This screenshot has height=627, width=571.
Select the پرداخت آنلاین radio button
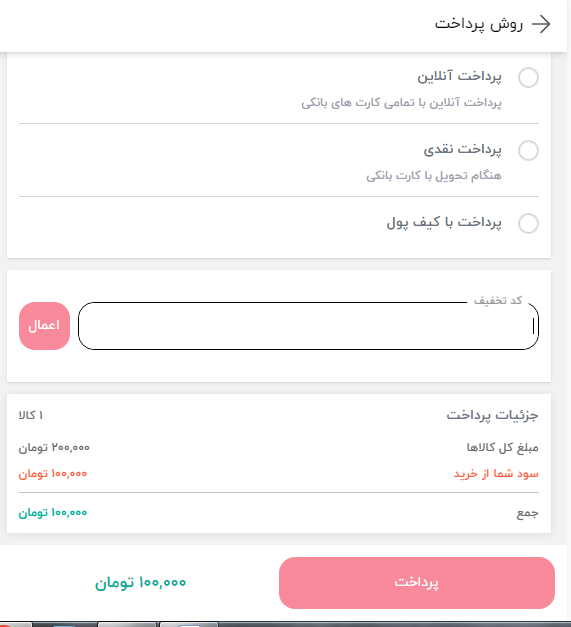coord(528,77)
